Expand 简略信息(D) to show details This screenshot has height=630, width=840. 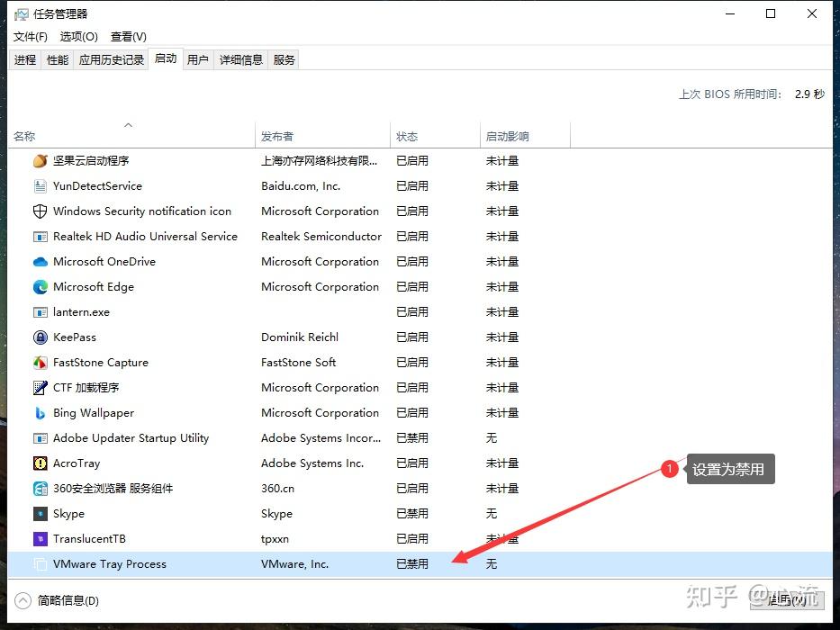pyautogui.click(x=56, y=600)
